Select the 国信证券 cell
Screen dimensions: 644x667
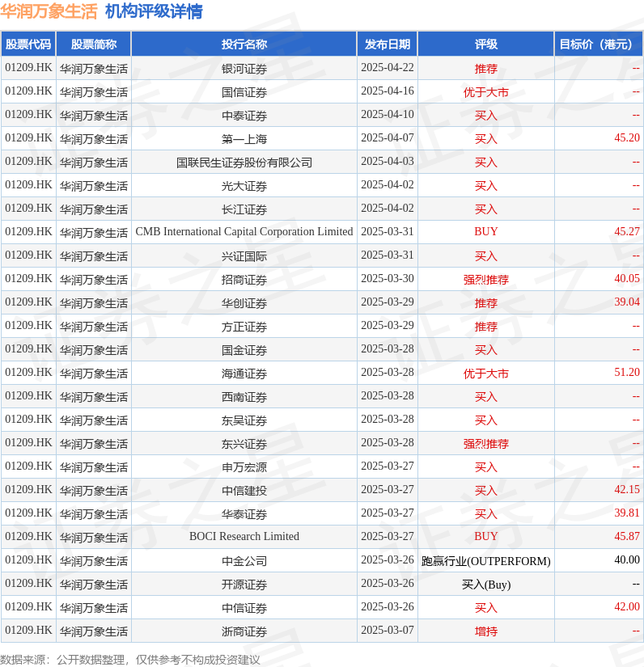(244, 92)
